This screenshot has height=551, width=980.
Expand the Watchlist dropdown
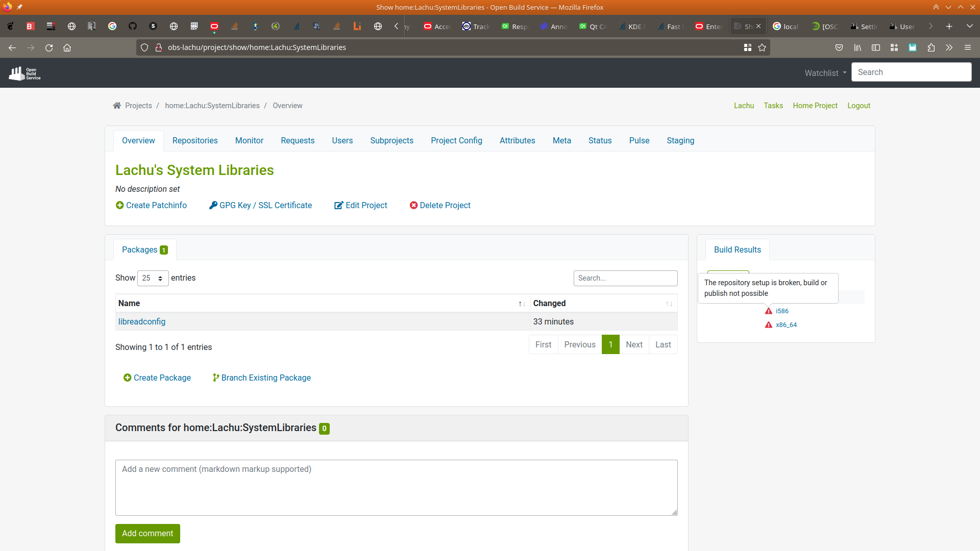click(x=825, y=73)
